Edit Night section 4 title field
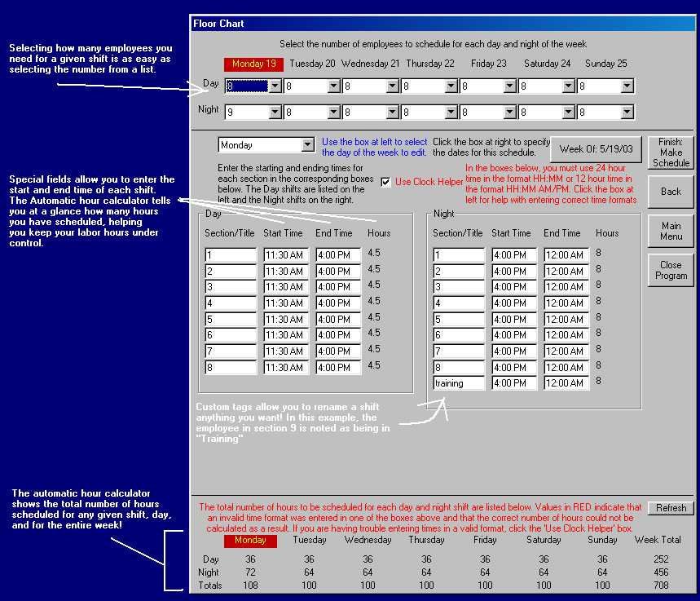This screenshot has width=700, height=601. [459, 303]
